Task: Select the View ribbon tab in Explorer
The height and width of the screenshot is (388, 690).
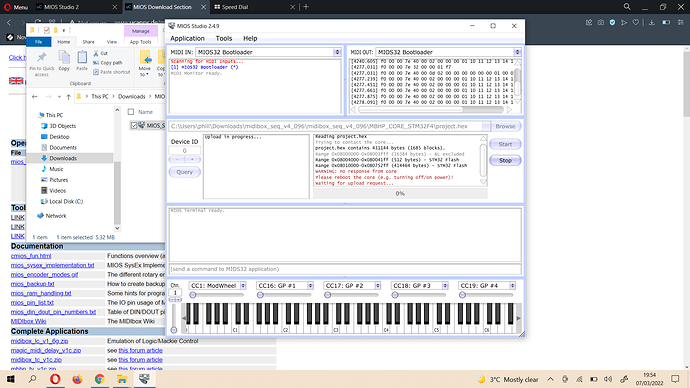Action: click(x=112, y=42)
